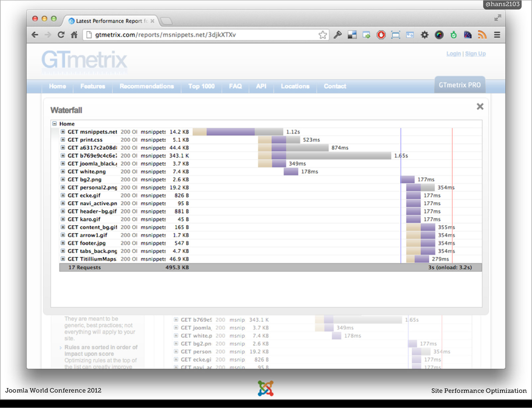Expand the GET karo.gif request row
The height and width of the screenshot is (410, 532).
tap(63, 219)
